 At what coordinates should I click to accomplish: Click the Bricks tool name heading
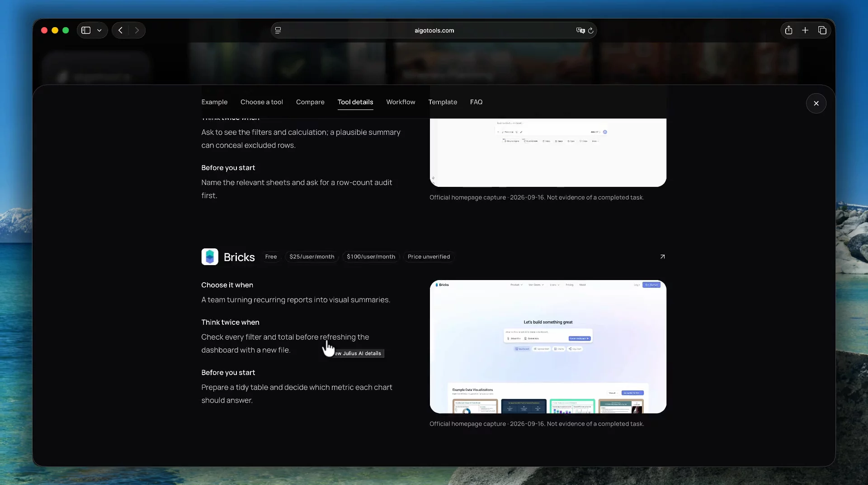point(239,257)
